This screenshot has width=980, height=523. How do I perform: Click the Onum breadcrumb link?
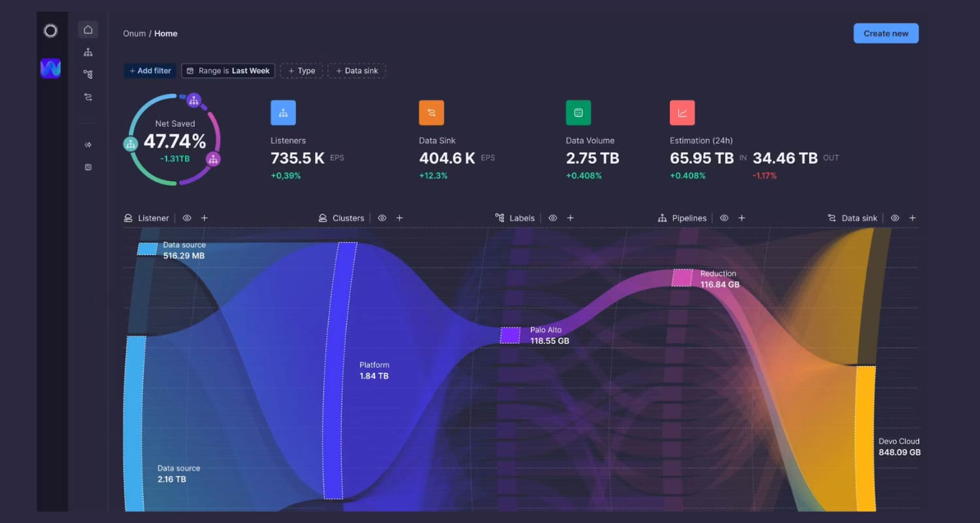[134, 33]
